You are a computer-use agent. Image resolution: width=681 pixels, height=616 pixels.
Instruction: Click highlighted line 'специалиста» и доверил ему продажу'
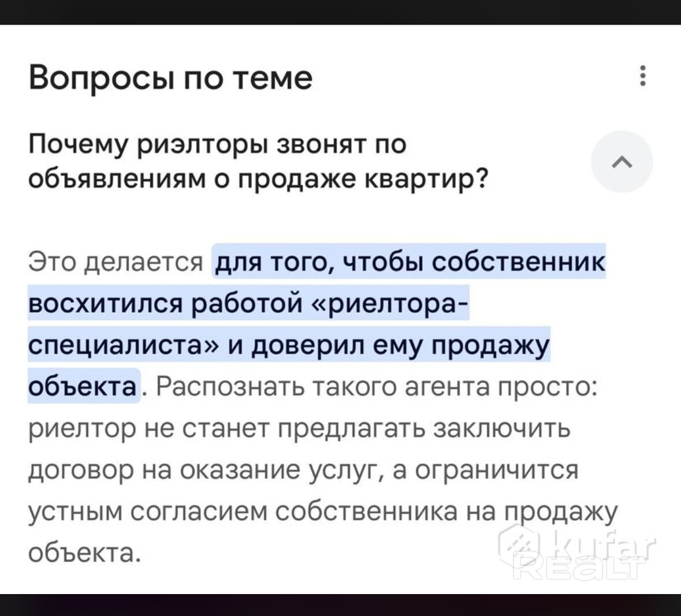289,345
